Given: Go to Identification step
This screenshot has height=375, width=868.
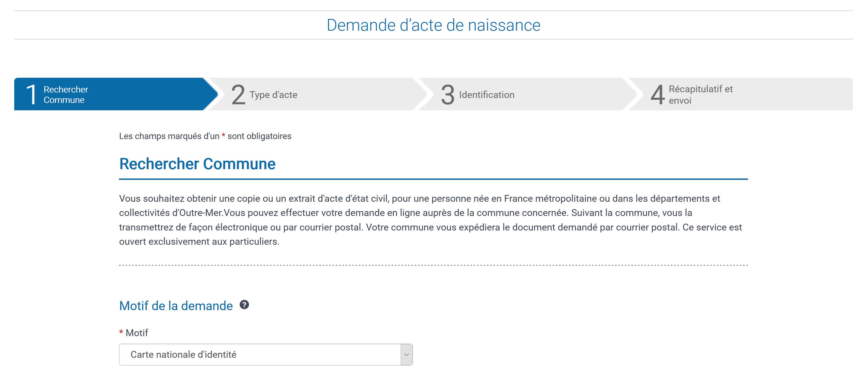Looking at the screenshot, I should [x=486, y=95].
